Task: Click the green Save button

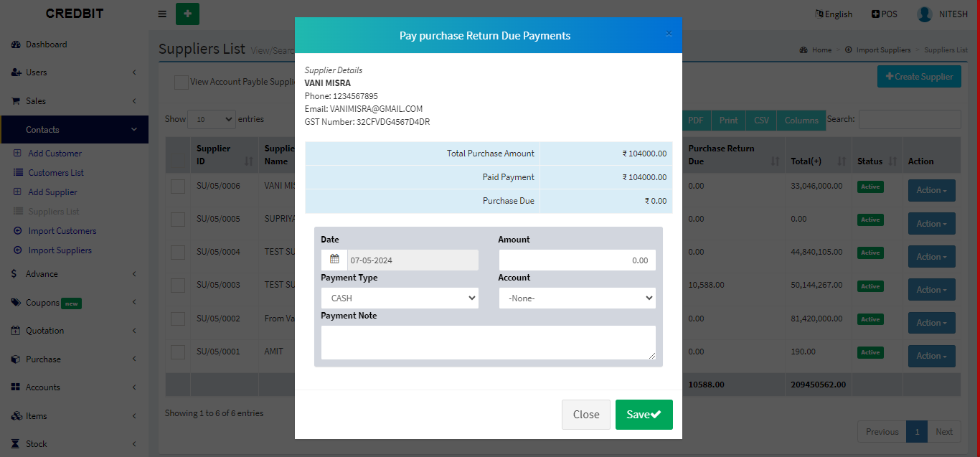Action: point(644,415)
